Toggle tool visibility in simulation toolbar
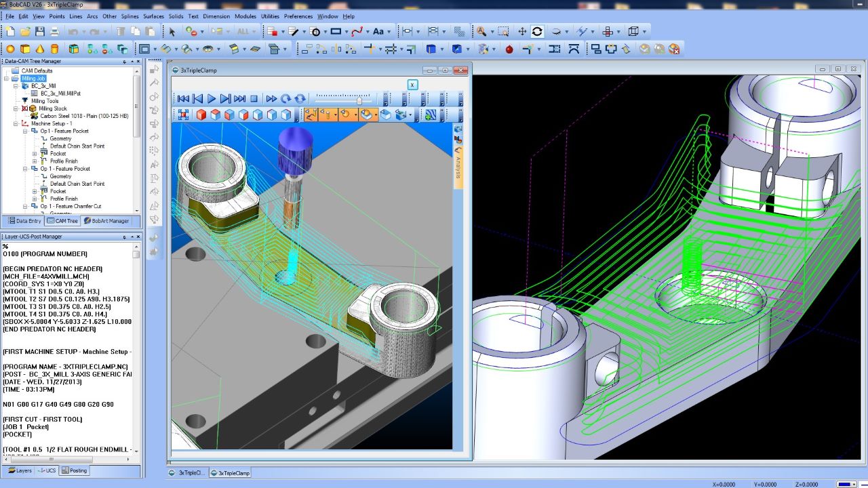 pyautogui.click(x=327, y=115)
